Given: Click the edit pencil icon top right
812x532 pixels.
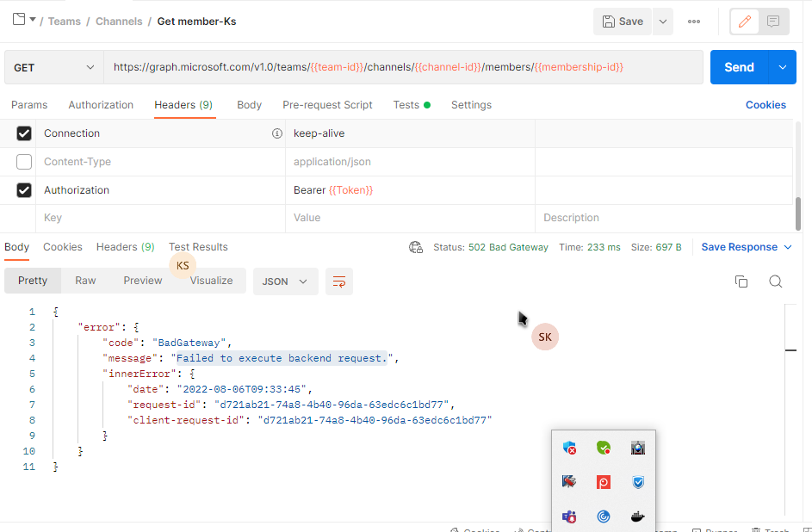Looking at the screenshot, I should click(744, 21).
